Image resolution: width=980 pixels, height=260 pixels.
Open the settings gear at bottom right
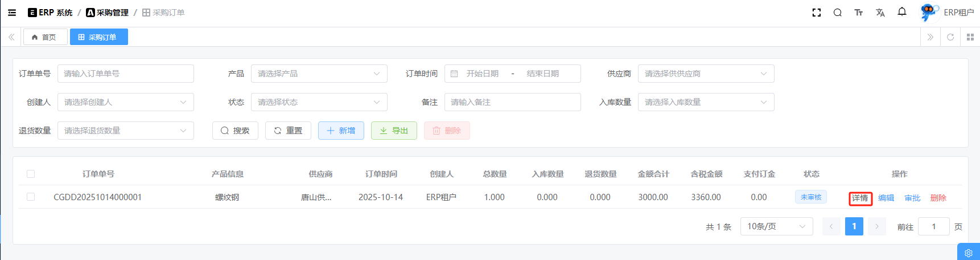(x=968, y=253)
